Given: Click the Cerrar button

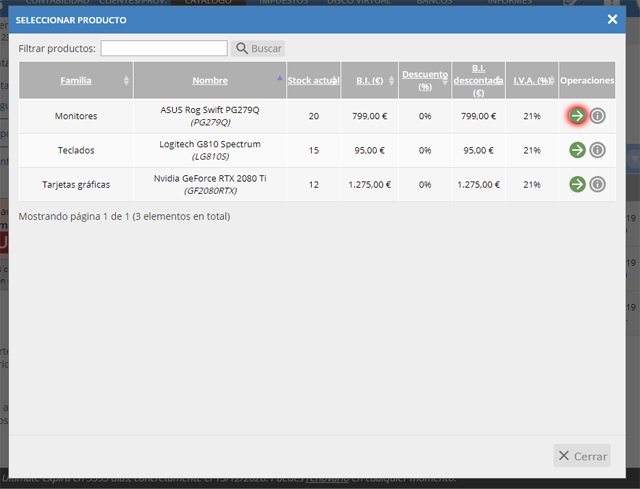Looking at the screenshot, I should click(582, 456).
